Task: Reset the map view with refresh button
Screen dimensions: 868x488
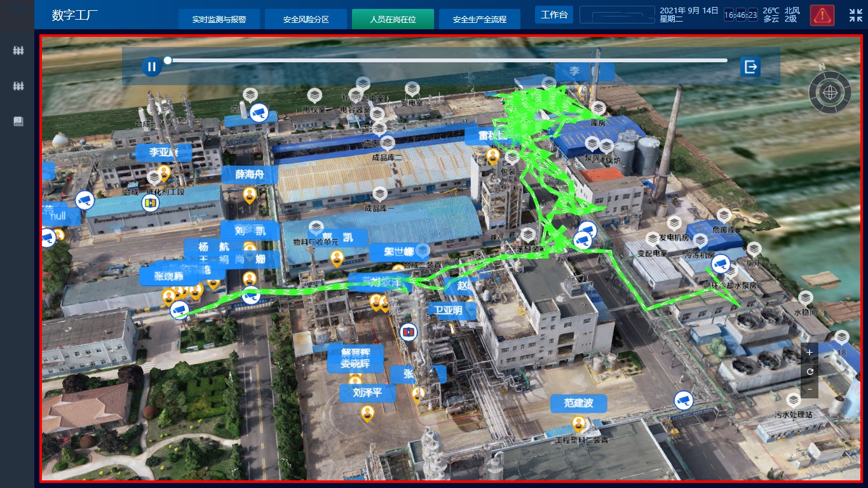Action: click(x=809, y=371)
